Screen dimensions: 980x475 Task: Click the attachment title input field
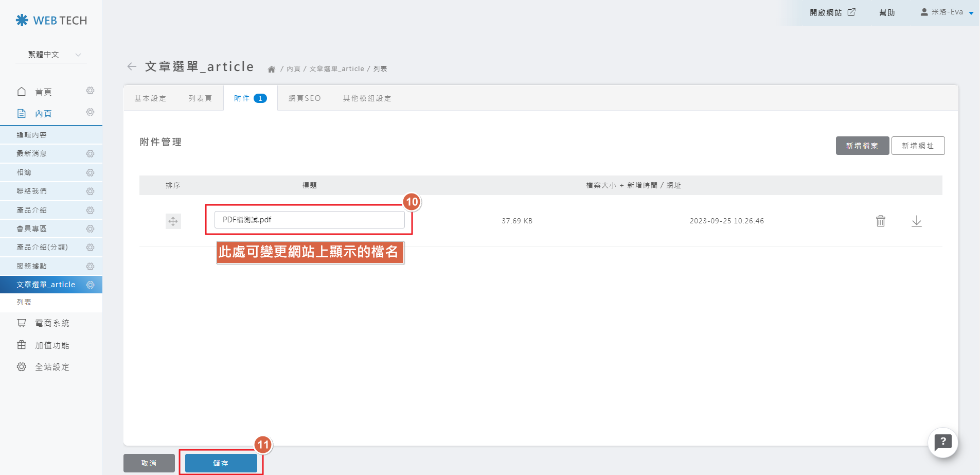click(x=309, y=220)
